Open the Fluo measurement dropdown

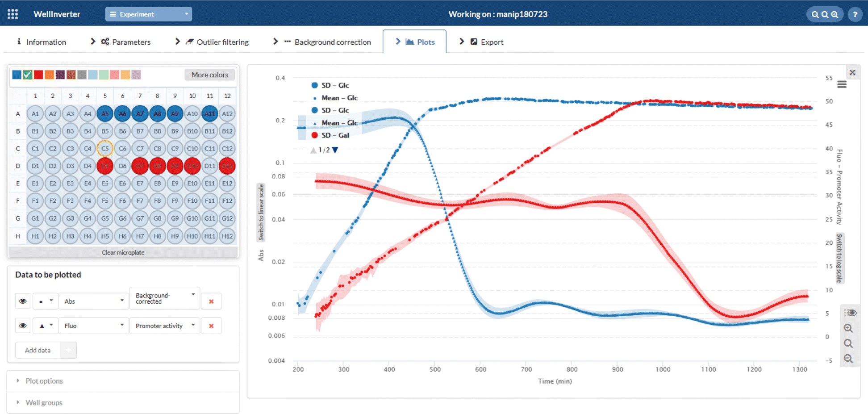[x=93, y=326]
